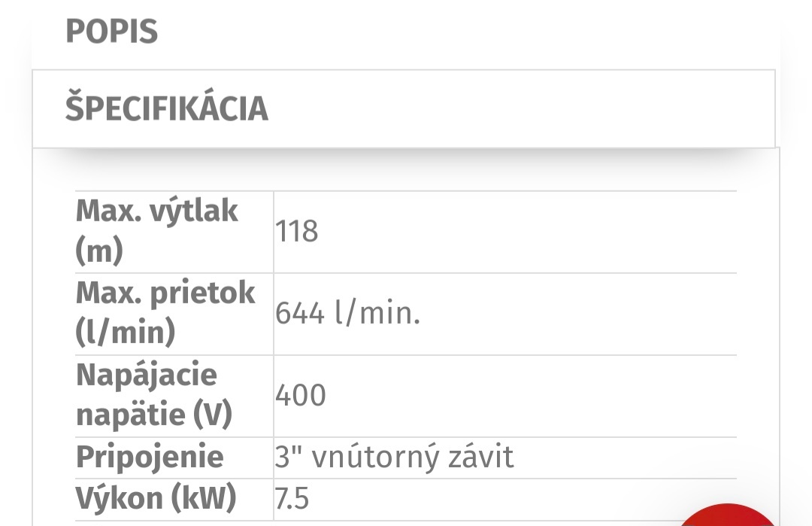This screenshot has height=526, width=812.
Task: Click 'napätie (V)' label line
Action: point(154,415)
